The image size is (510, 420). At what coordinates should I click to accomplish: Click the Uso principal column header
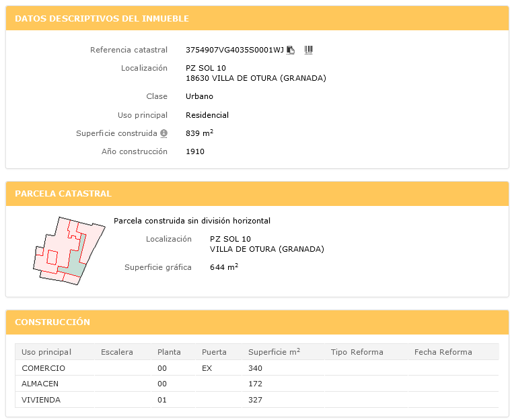46,352
